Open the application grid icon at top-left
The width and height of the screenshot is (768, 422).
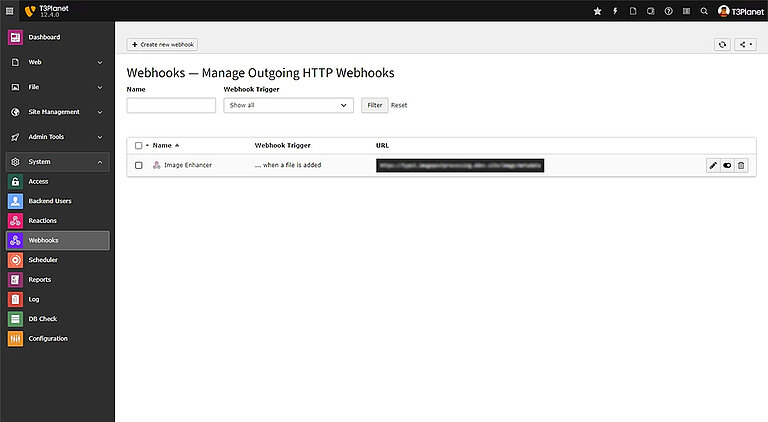[10, 11]
